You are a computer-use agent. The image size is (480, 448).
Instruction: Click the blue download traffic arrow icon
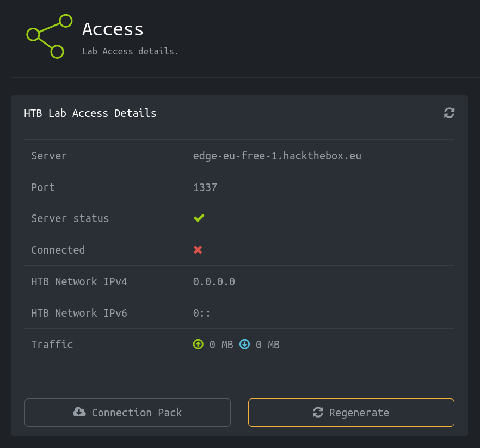click(x=244, y=344)
